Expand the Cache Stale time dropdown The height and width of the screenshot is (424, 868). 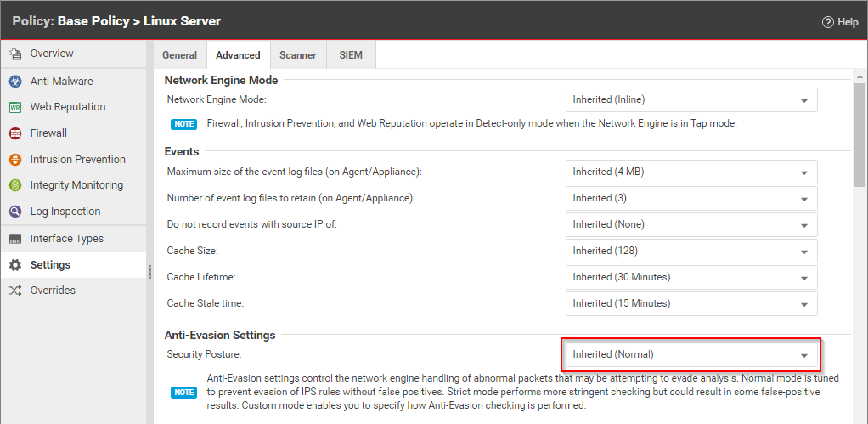coord(690,303)
